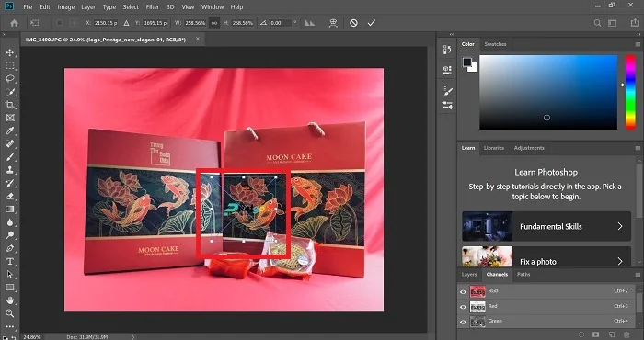Screen dimensions: 644x340
Task: Switch to the Adjustments tab
Action: coord(529,148)
